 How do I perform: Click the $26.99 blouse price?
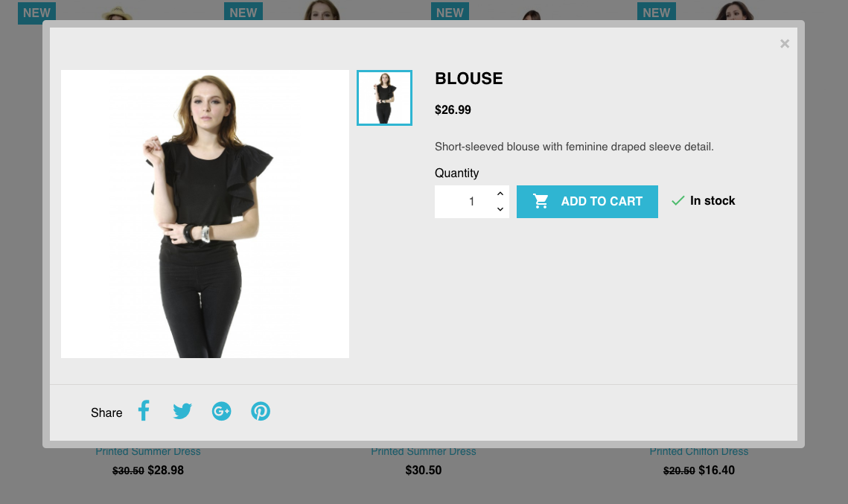[453, 110]
